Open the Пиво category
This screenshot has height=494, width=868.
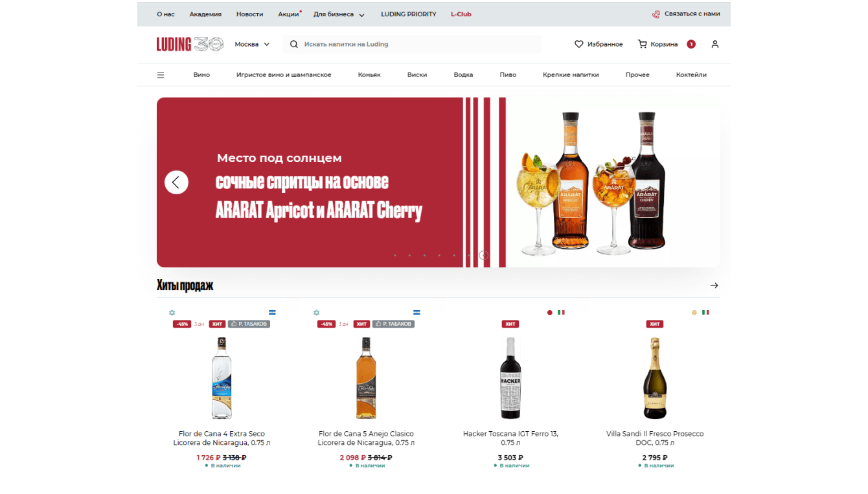[508, 74]
